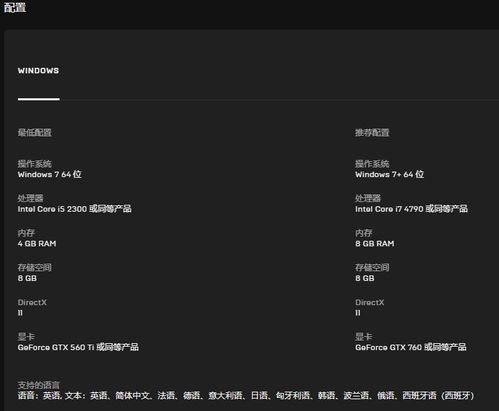Click the 最低配置 column heading

point(35,132)
